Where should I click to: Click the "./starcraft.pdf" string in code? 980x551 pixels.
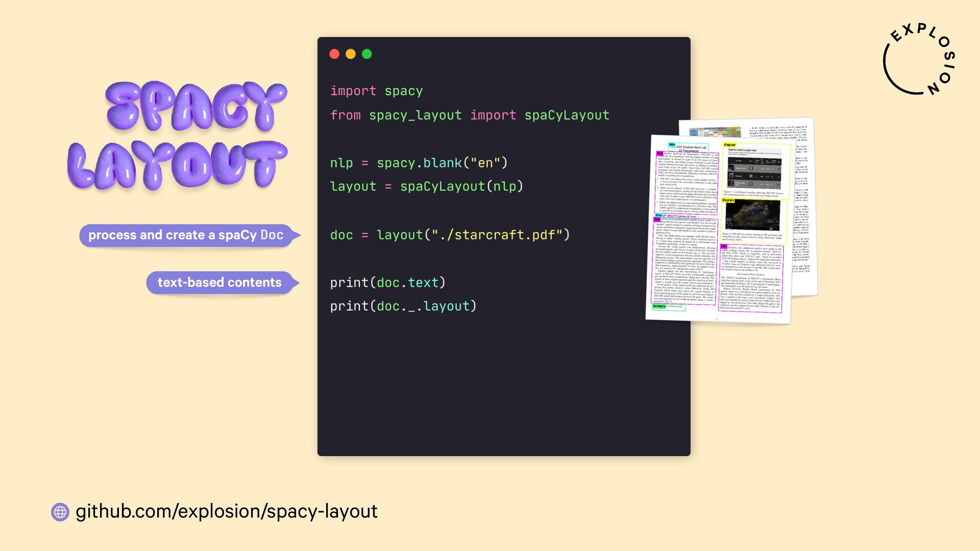497,235
